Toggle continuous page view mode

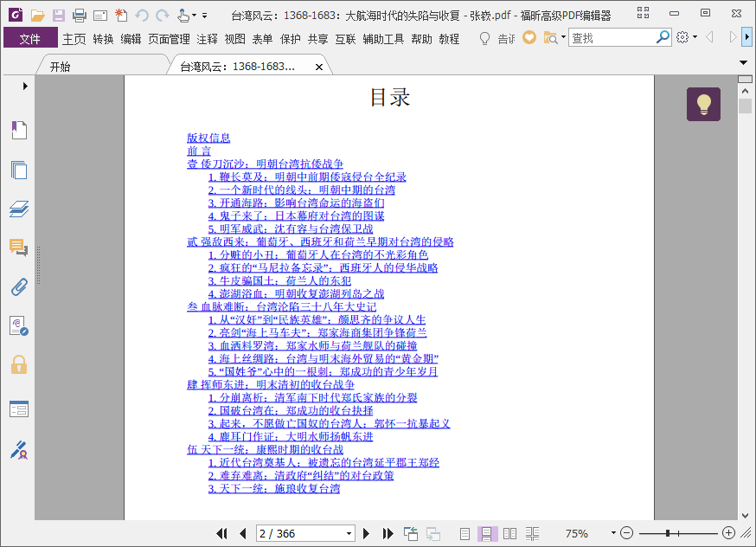tap(486, 533)
